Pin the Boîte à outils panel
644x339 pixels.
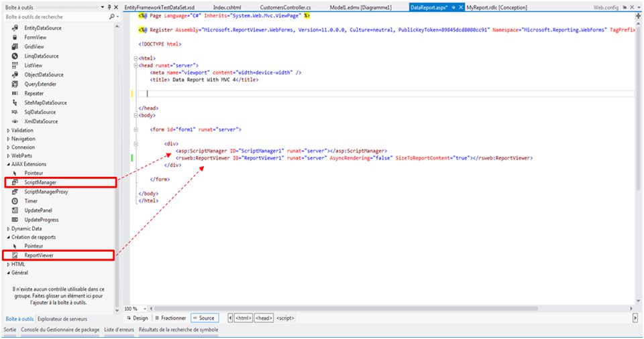[109, 7]
